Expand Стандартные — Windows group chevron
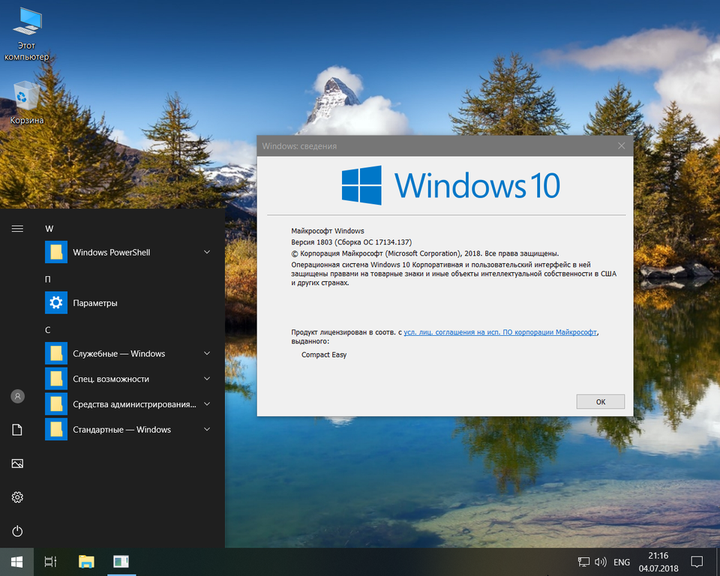The image size is (720, 576). pyautogui.click(x=207, y=429)
